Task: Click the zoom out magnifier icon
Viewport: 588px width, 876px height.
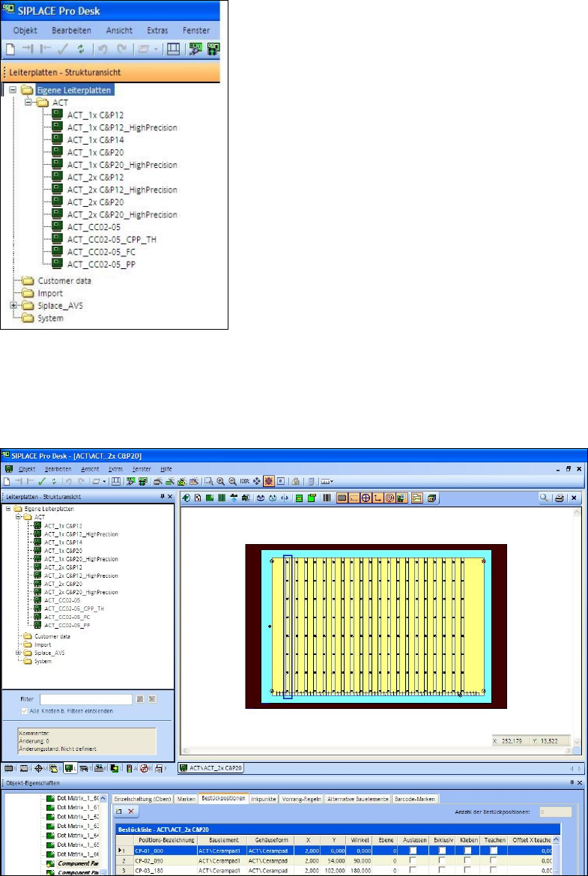Action: [x=232, y=481]
